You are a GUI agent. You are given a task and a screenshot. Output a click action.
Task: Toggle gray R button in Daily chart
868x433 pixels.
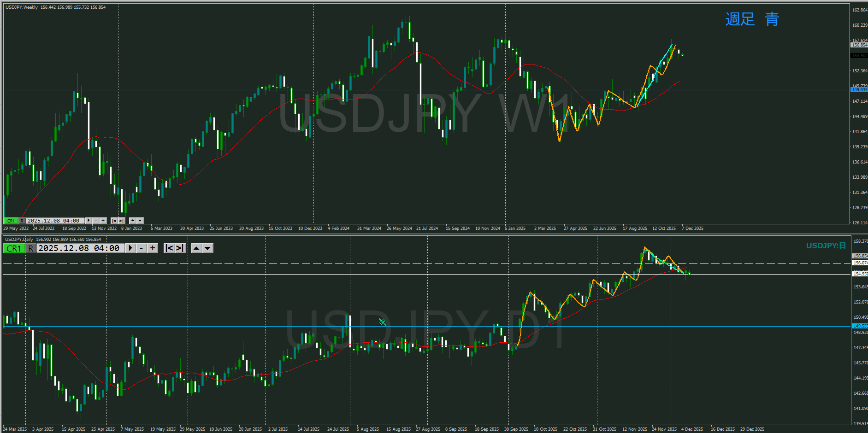30,248
